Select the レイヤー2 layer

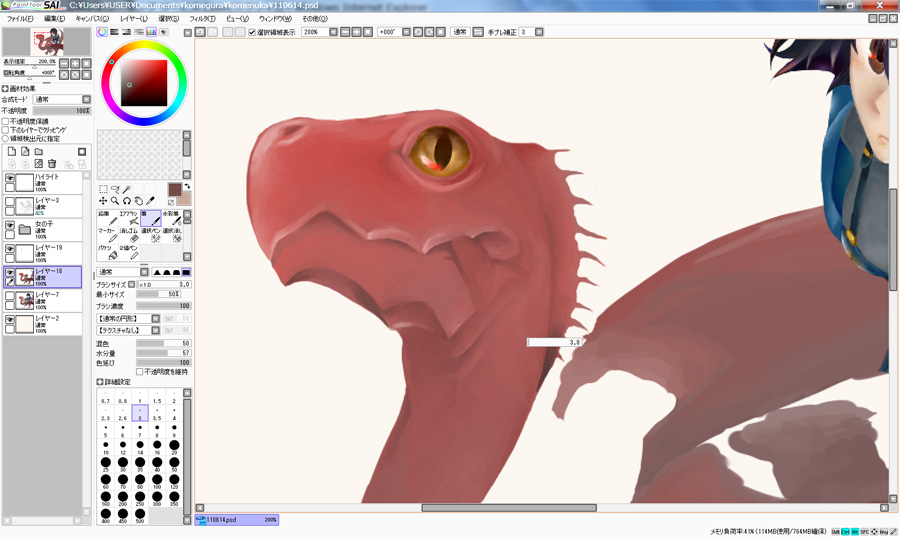(55, 323)
